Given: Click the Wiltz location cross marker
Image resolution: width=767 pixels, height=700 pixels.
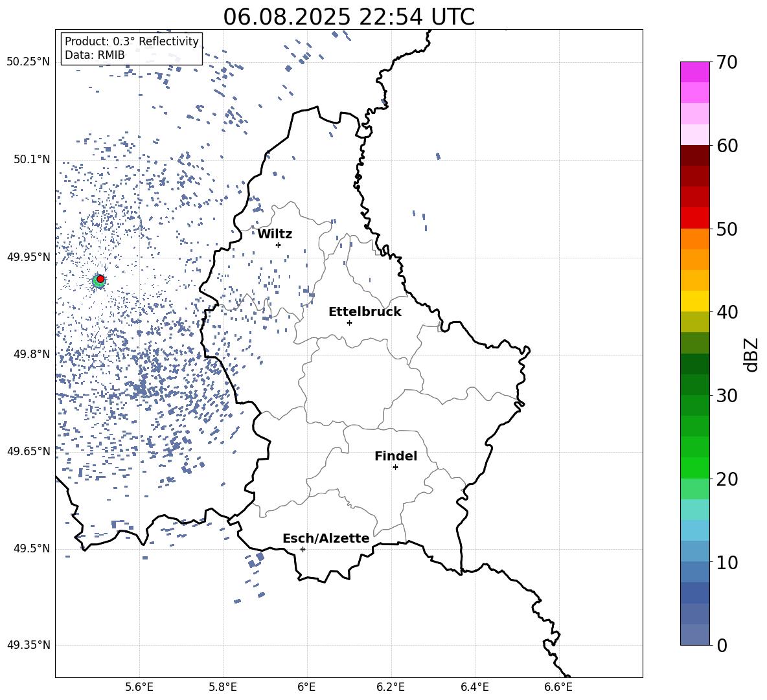Looking at the screenshot, I should (278, 245).
